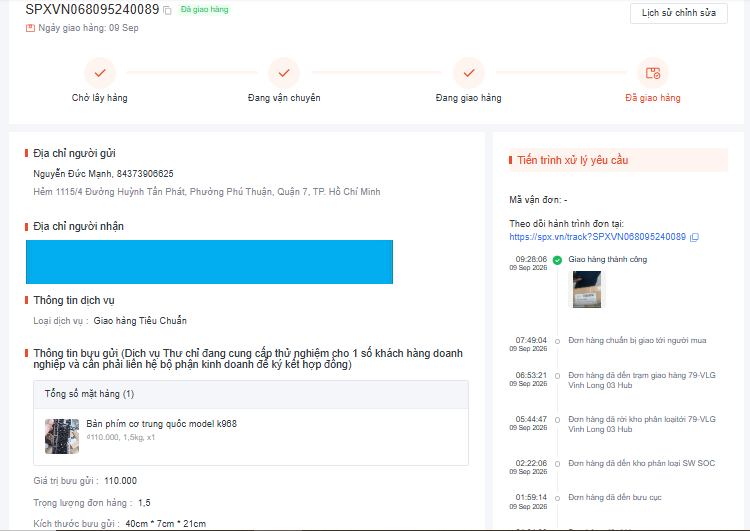Click the Đã giao hàng package icon

click(653, 73)
